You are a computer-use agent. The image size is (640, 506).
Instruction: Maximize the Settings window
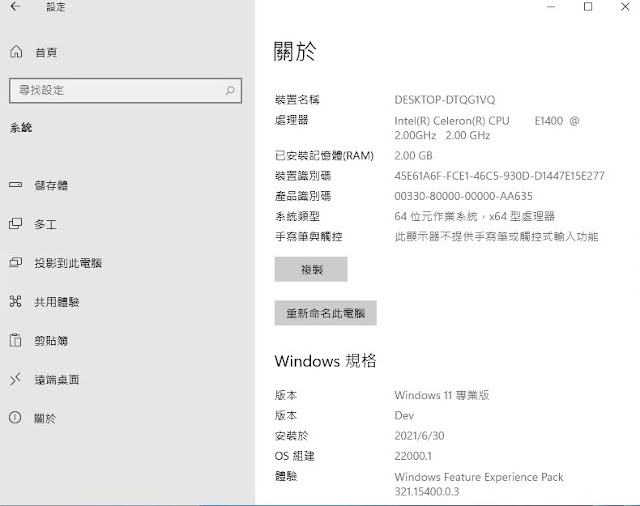point(588,7)
